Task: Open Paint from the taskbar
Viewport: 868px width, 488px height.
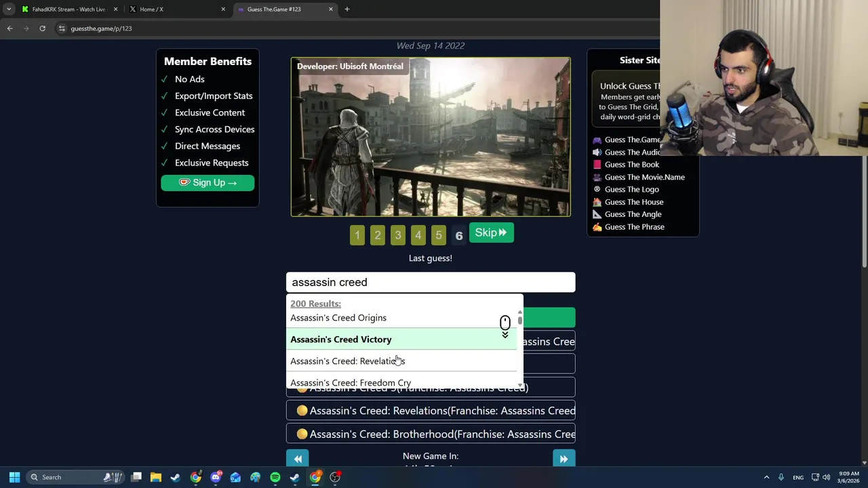Action: coord(255,477)
